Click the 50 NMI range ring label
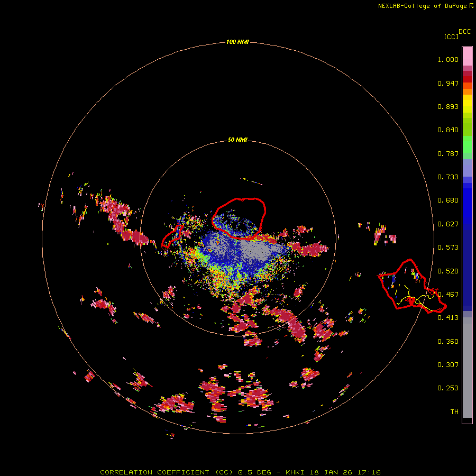476x476 pixels. [237, 140]
